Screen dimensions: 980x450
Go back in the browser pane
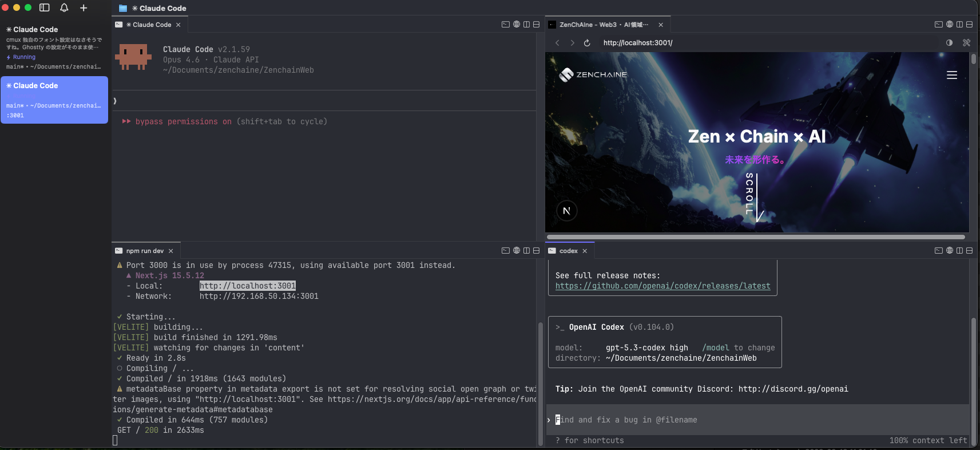coord(557,43)
